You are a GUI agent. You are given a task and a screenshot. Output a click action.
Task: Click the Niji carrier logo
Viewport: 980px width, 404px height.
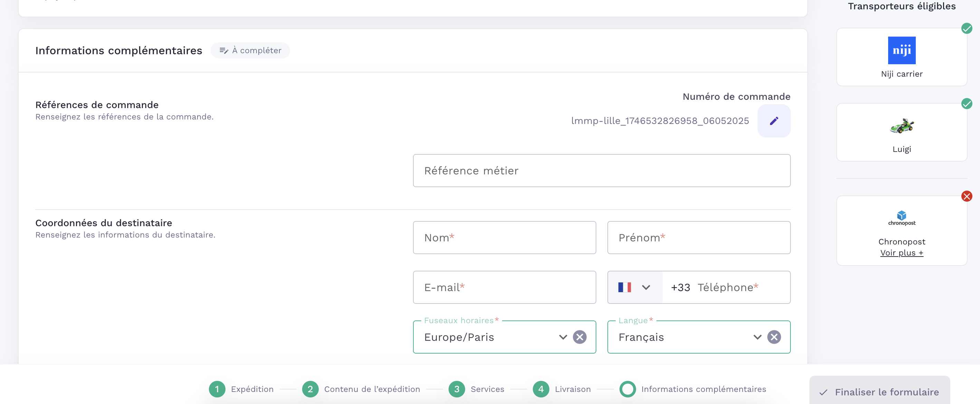[901, 51]
